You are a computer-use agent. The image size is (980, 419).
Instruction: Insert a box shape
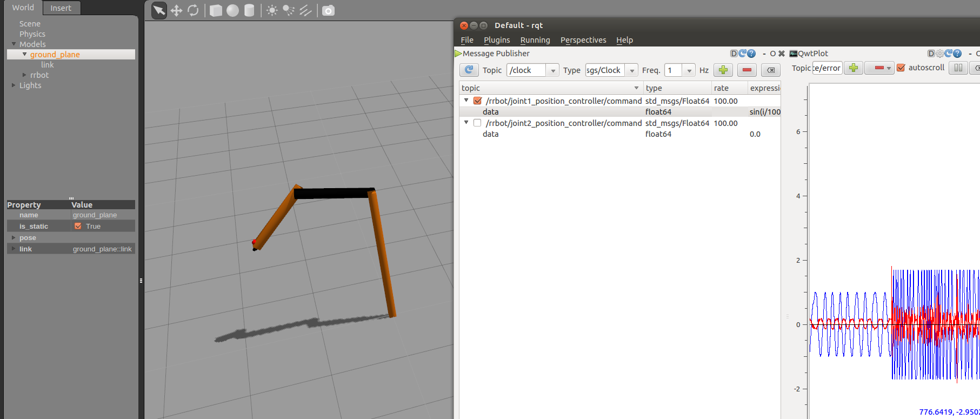coord(216,10)
